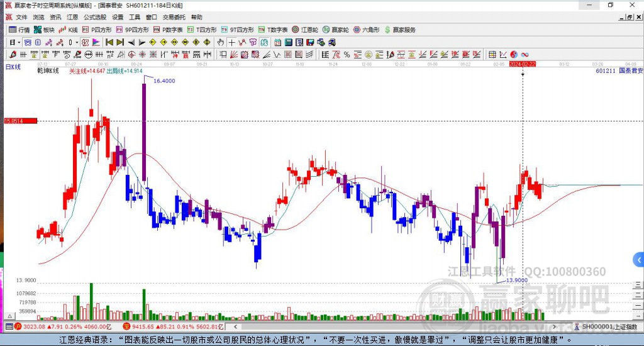Viewport: 644px width, 346px height.
Task: Open 赢家服务 with the dollar icon
Action: click(x=400, y=30)
